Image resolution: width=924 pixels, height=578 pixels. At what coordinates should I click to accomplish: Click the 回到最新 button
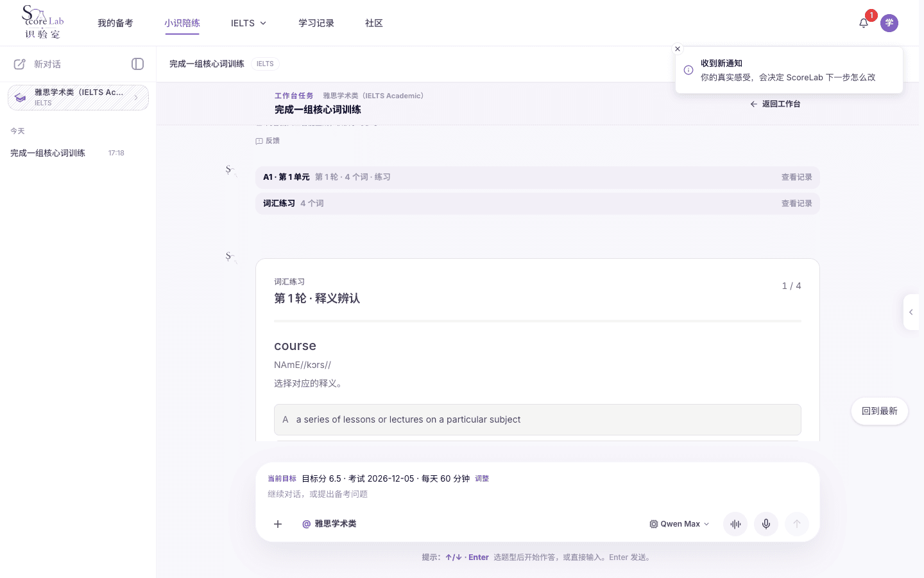click(880, 412)
